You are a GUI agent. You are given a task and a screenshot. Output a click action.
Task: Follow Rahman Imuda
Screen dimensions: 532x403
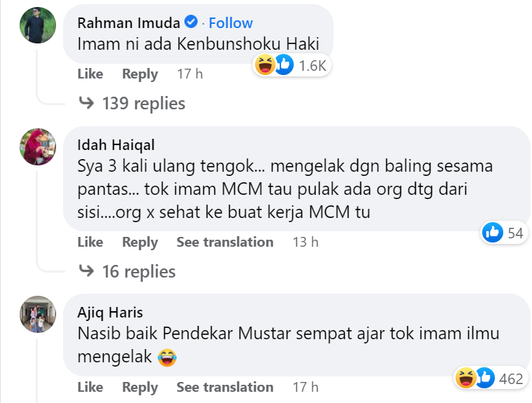[x=231, y=23]
